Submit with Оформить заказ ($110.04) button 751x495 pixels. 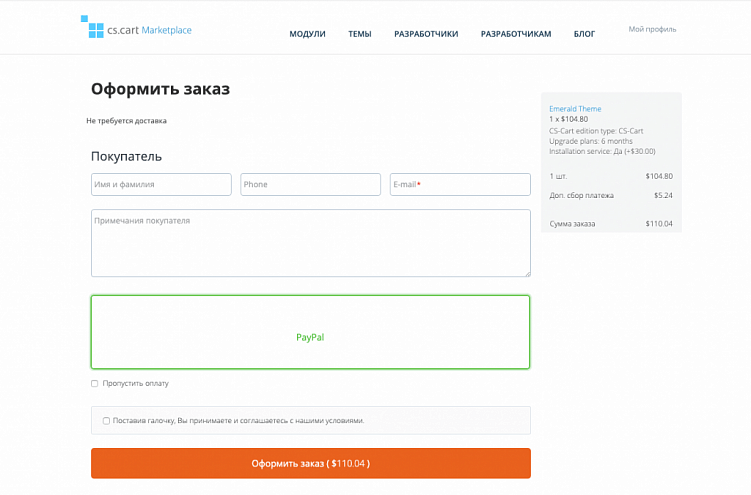pos(311,463)
